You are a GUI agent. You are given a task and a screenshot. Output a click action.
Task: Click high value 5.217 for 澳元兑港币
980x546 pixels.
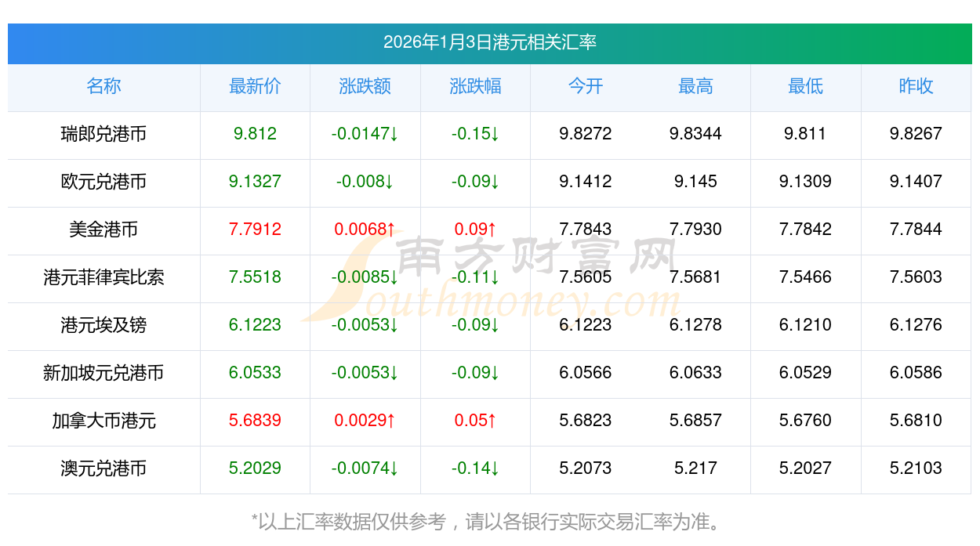point(695,468)
